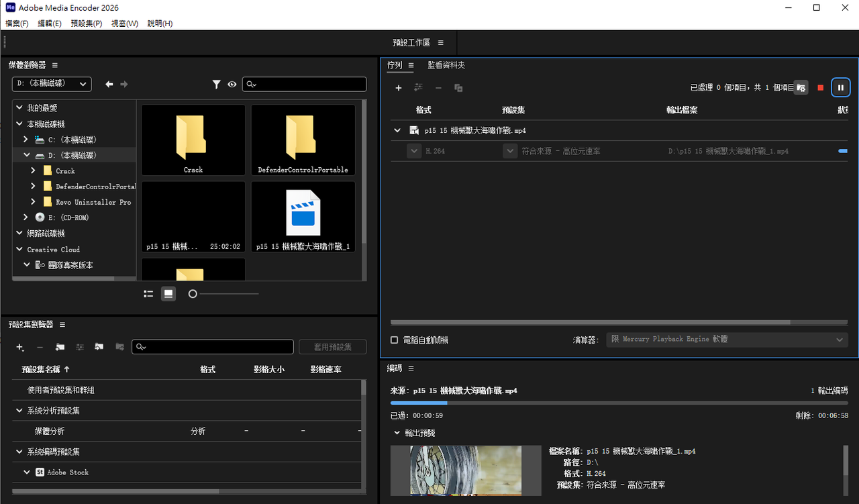Expand the E: (CD-ROM) drive
The width and height of the screenshot is (859, 504).
[x=26, y=217]
